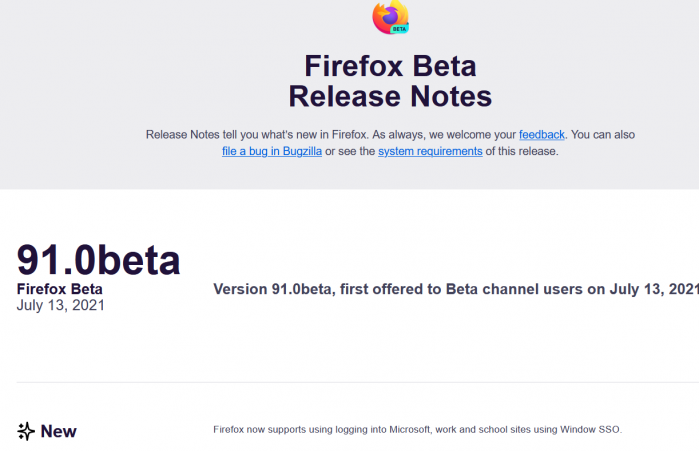The image size is (700, 451).
Task: Click the horizontal divider above New section
Action: tap(358, 382)
